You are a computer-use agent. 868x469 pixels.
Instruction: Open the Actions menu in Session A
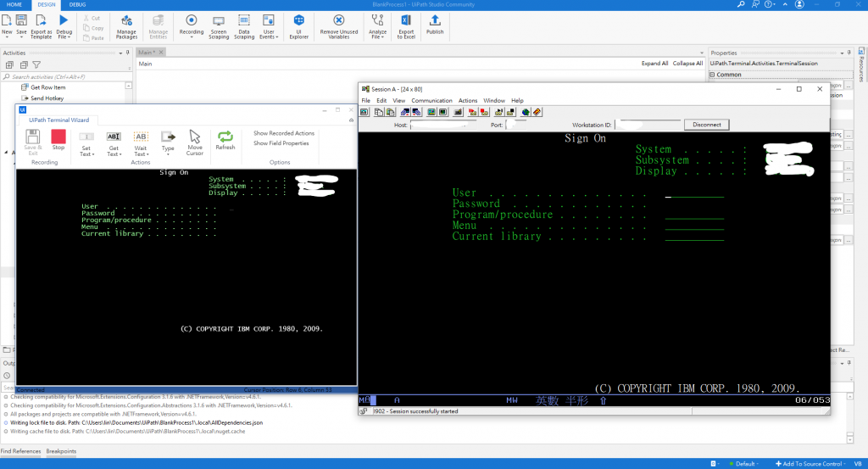(x=468, y=100)
